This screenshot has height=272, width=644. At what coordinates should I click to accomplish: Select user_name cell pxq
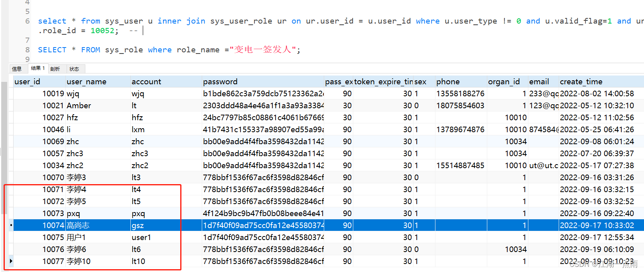tap(98, 213)
